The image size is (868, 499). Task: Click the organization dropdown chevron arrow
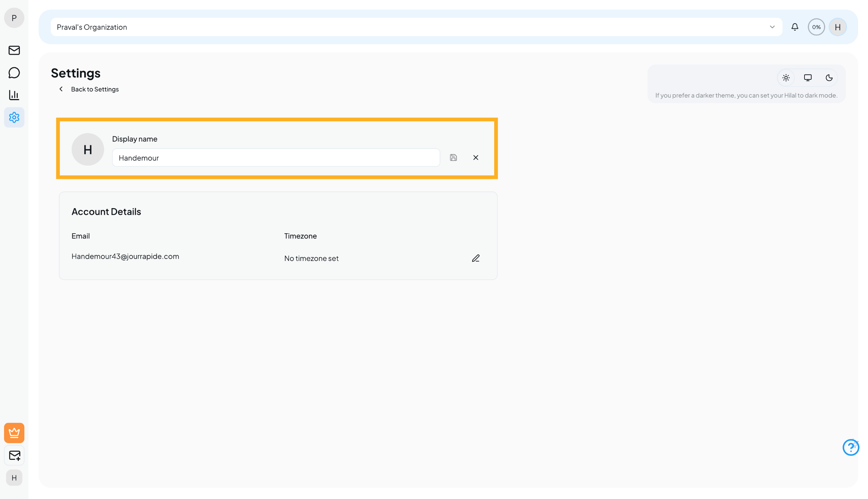coord(772,27)
